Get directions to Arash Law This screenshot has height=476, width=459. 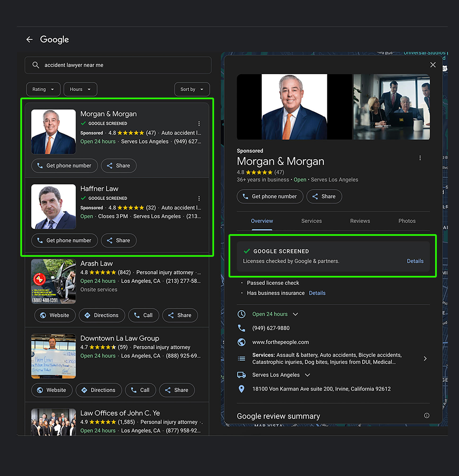coord(102,315)
